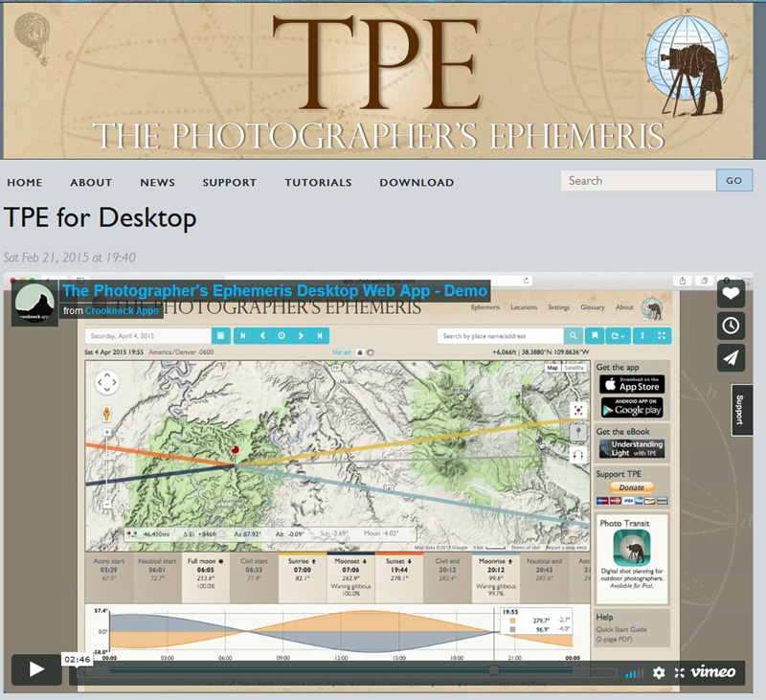Visit the Crookneck Apps author link

click(x=122, y=310)
